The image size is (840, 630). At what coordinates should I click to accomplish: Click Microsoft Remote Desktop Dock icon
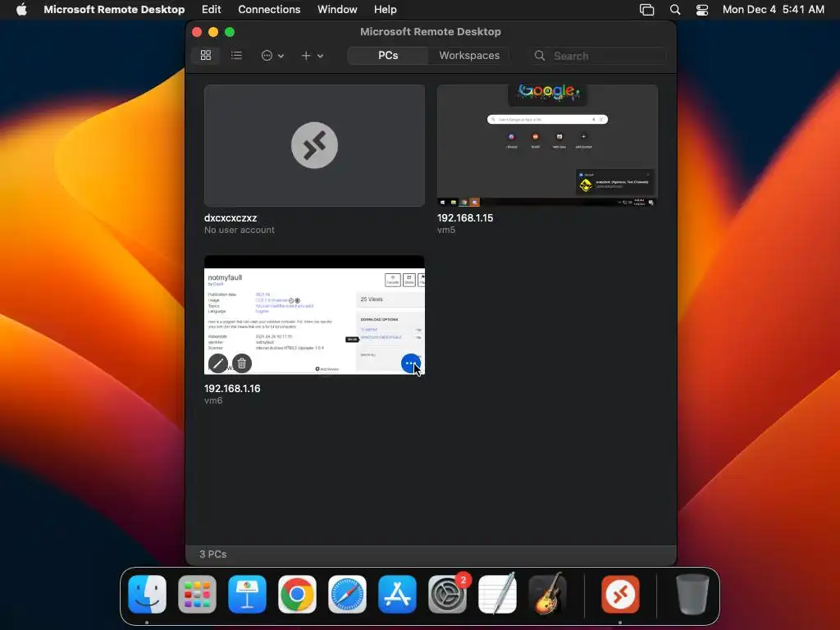(x=620, y=594)
